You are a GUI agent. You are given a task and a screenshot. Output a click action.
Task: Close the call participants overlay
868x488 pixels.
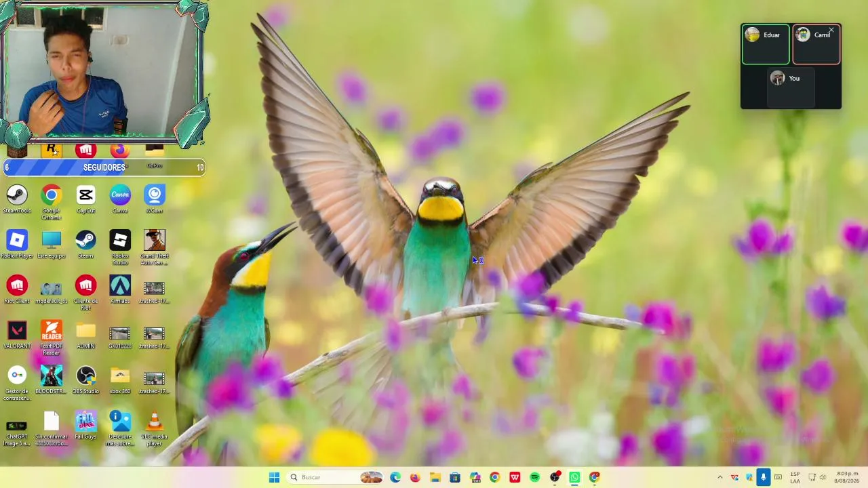click(x=831, y=30)
